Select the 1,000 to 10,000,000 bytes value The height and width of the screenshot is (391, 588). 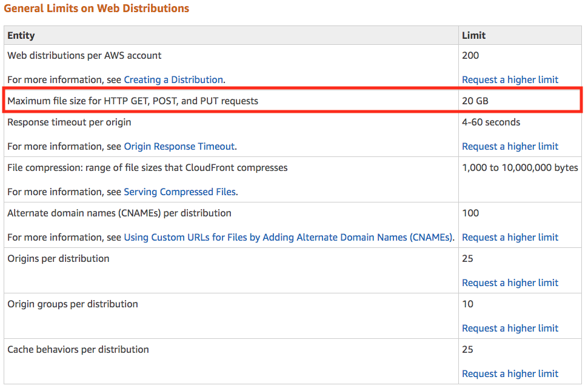tap(520, 167)
